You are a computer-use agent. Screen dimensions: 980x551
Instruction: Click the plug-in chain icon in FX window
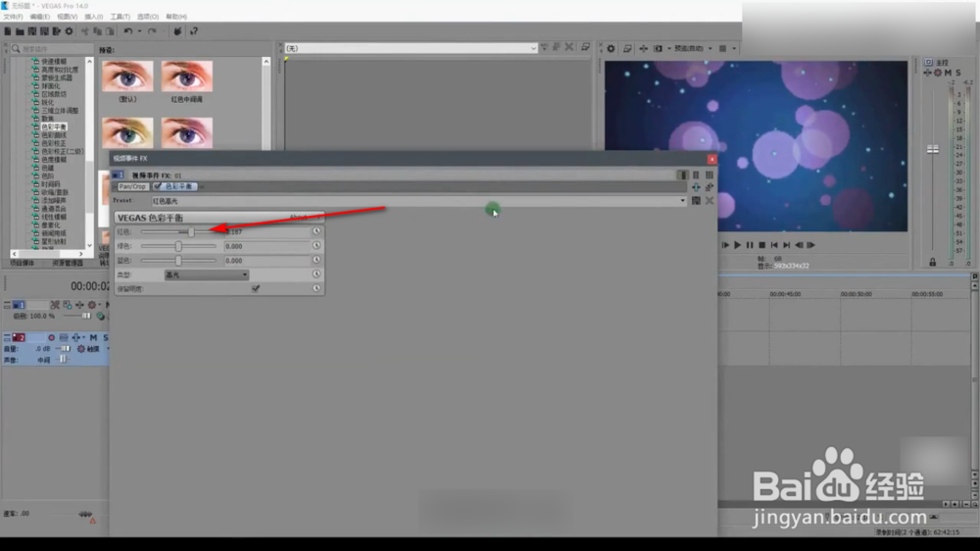tap(696, 187)
